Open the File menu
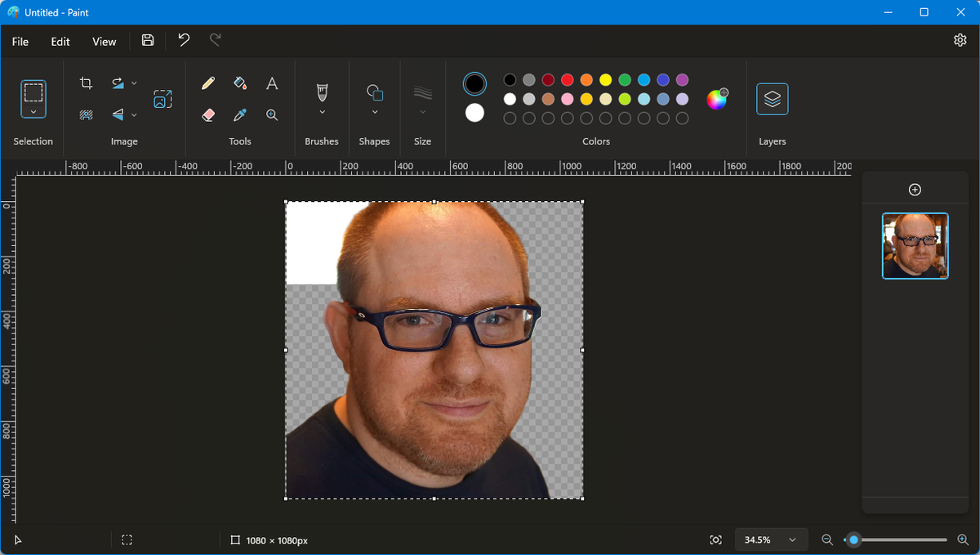The width and height of the screenshot is (980, 555). tap(20, 41)
